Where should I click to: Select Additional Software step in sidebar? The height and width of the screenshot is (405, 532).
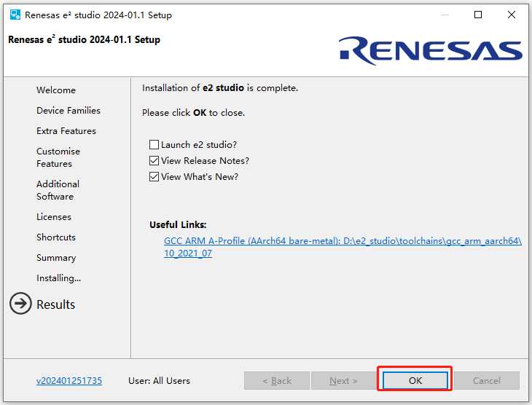coord(58,190)
